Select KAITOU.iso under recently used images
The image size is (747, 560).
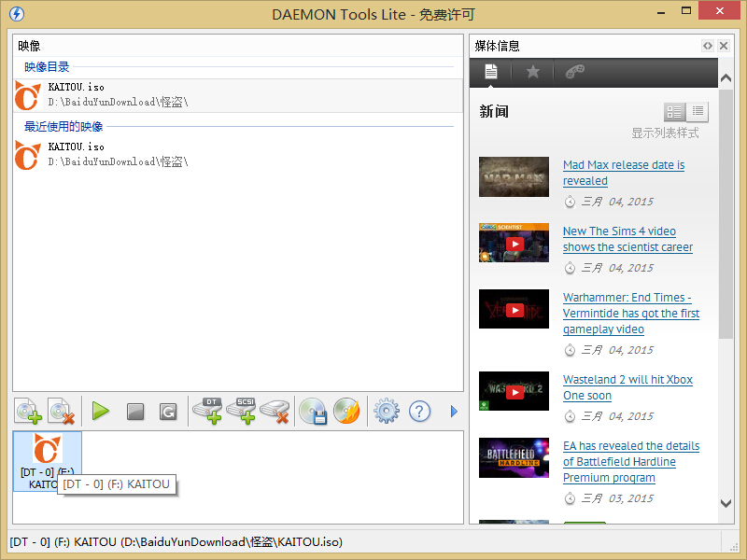coord(238,155)
